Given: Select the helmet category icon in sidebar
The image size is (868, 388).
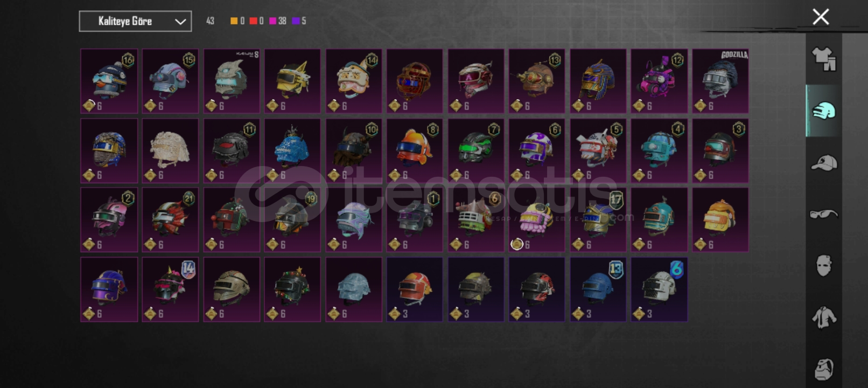Looking at the screenshot, I should coord(823,110).
